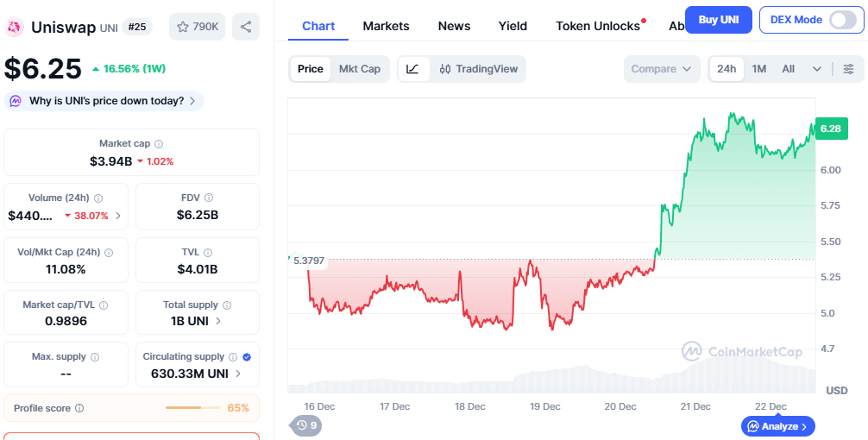This screenshot has height=440, width=868.
Task: Click the 38.07% volume change figure
Action: (86, 216)
